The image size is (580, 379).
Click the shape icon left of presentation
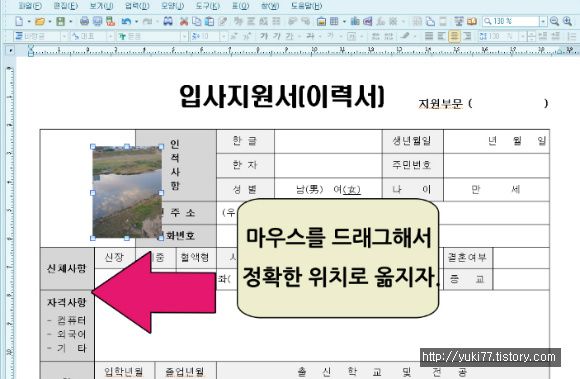443,21
